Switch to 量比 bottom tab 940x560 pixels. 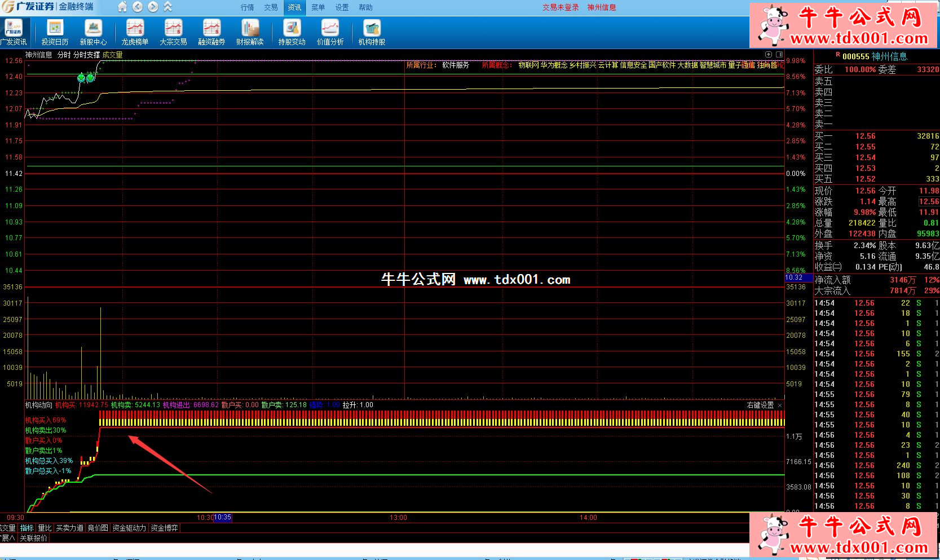(x=45, y=528)
